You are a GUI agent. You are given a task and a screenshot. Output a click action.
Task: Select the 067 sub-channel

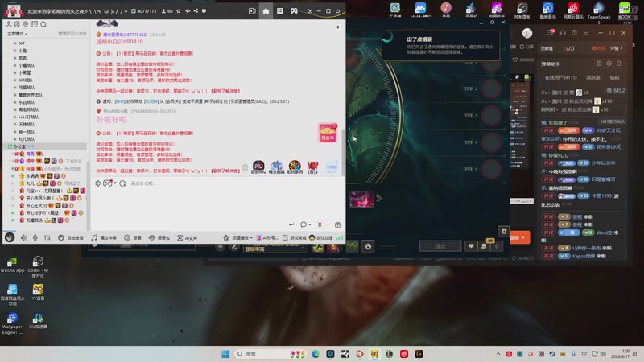(x=22, y=43)
